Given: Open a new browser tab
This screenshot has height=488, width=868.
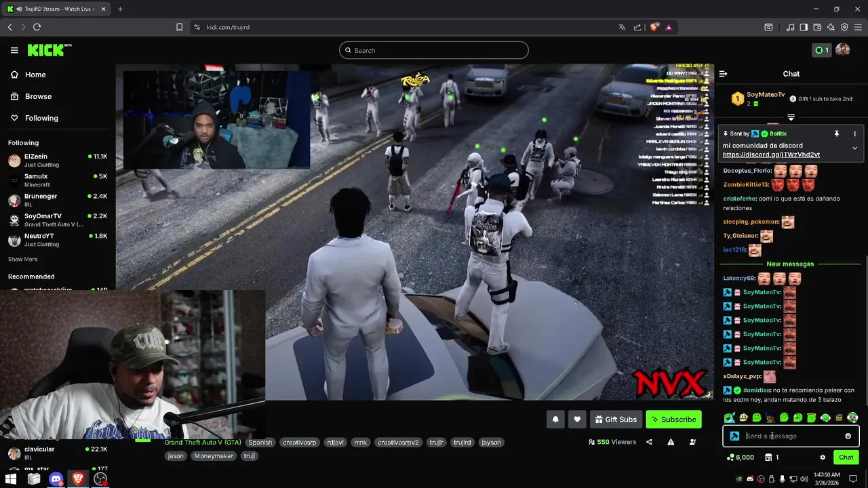Looking at the screenshot, I should [120, 9].
